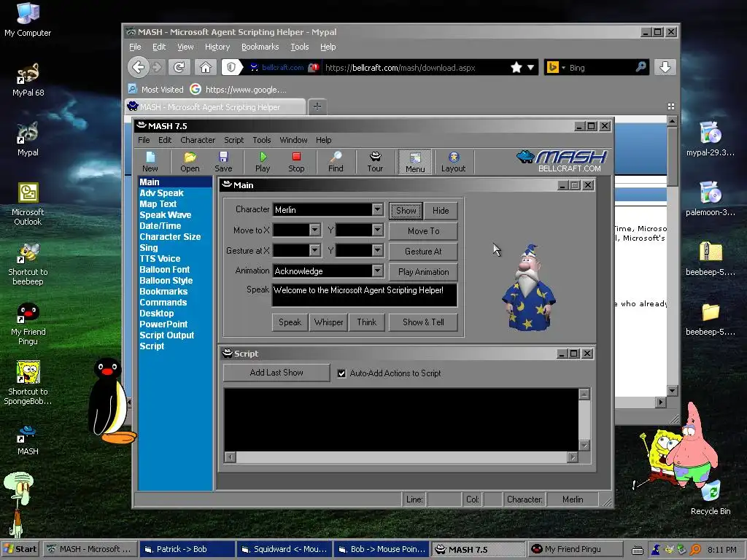The image size is (747, 560).
Task: Run the script with the Play icon
Action: (263, 161)
